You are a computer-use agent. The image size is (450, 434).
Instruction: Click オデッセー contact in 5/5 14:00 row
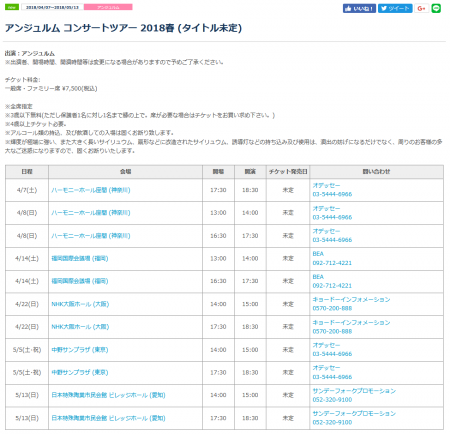coord(326,345)
